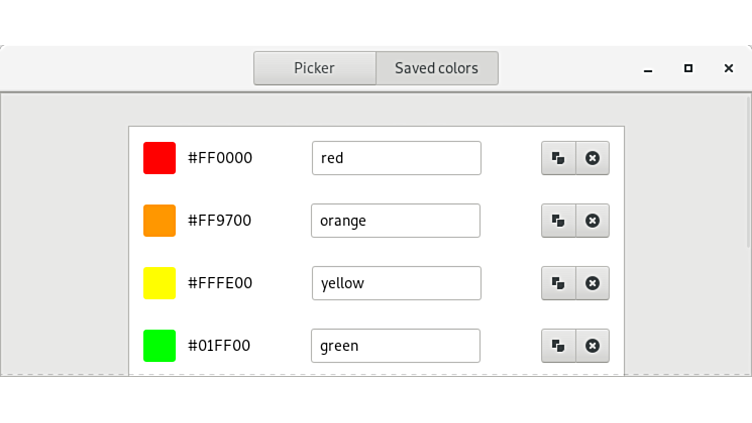Delete the red saved color
752x423 pixels.
[592, 158]
